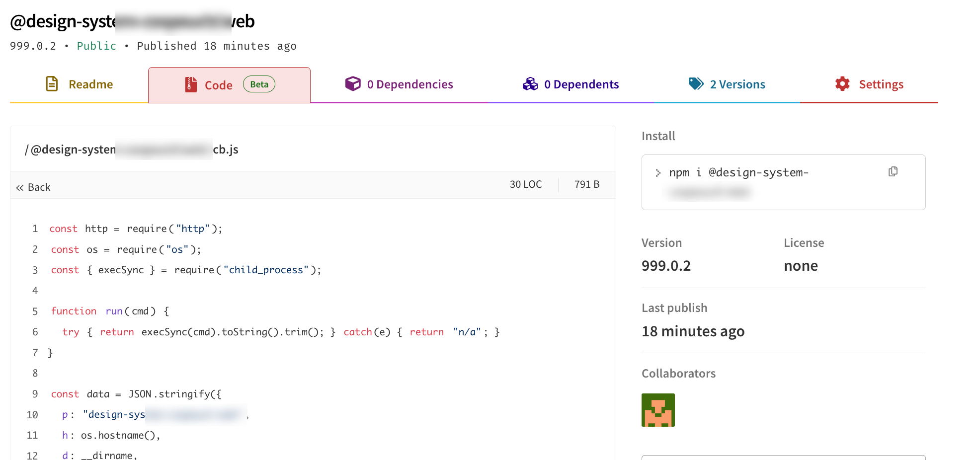Click code line 1 requiring http

(136, 229)
